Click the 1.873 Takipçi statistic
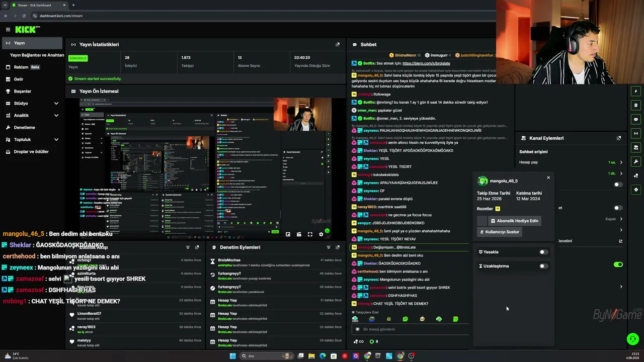The height and width of the screenshot is (362, 644). coord(187,61)
